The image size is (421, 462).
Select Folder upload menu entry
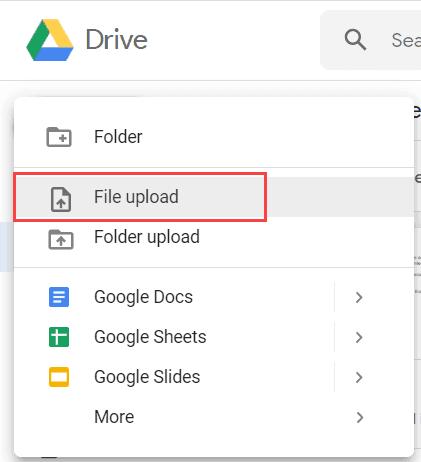coord(214,237)
